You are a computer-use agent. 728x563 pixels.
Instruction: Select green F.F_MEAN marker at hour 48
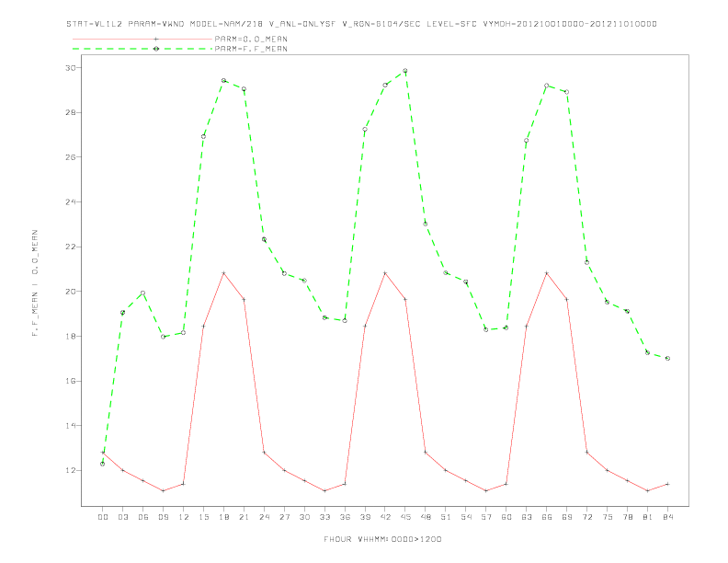[x=426, y=224]
